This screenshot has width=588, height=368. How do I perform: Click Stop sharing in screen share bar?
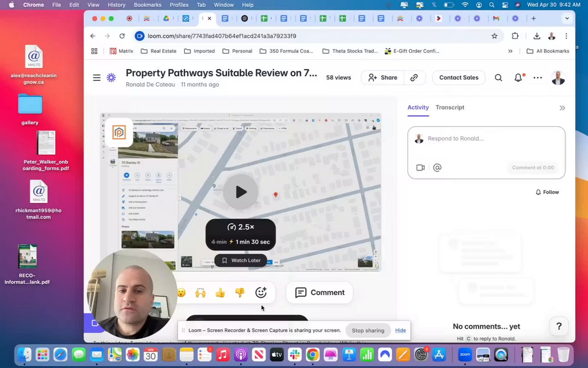(x=368, y=330)
